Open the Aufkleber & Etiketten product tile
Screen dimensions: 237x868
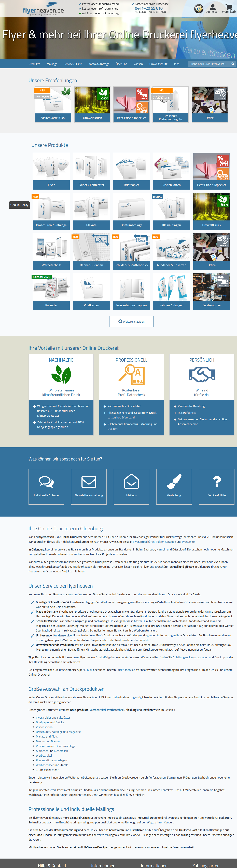171,251
